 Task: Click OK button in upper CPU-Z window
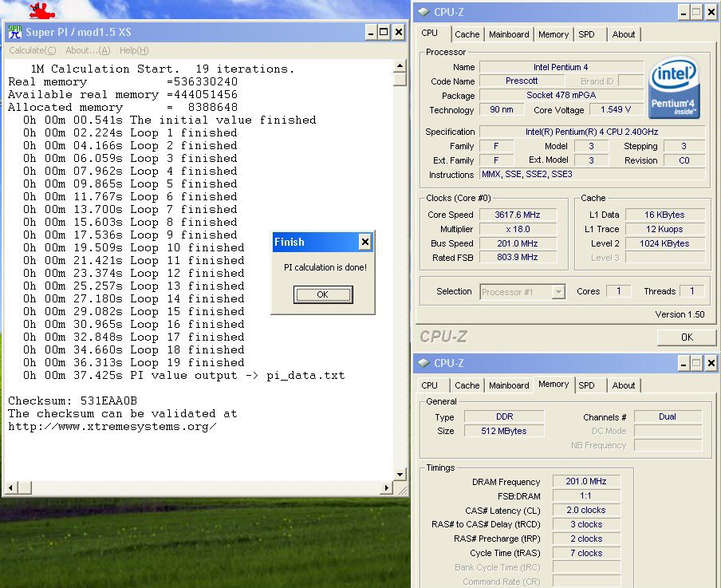pyautogui.click(x=686, y=337)
